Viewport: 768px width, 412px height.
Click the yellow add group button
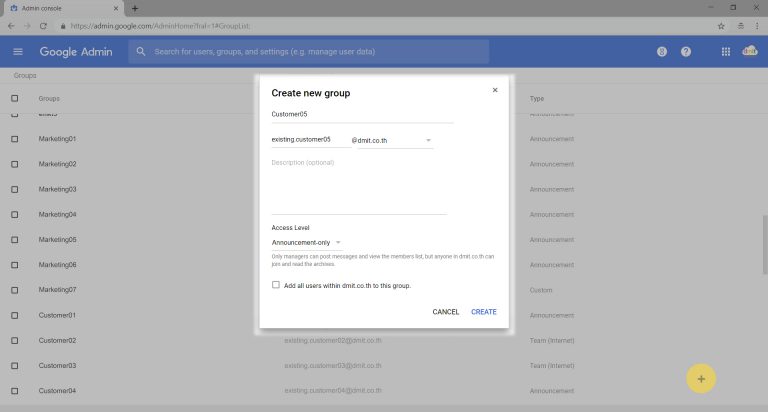tap(701, 378)
